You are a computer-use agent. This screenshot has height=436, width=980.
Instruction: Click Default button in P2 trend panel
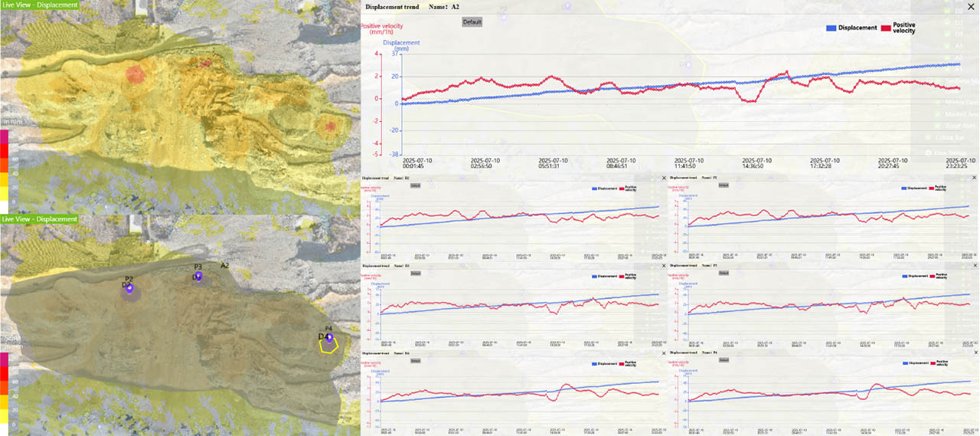click(724, 185)
